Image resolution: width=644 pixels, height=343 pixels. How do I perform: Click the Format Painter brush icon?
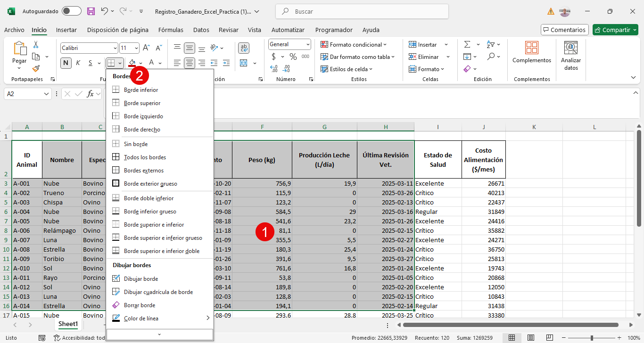tap(36, 68)
